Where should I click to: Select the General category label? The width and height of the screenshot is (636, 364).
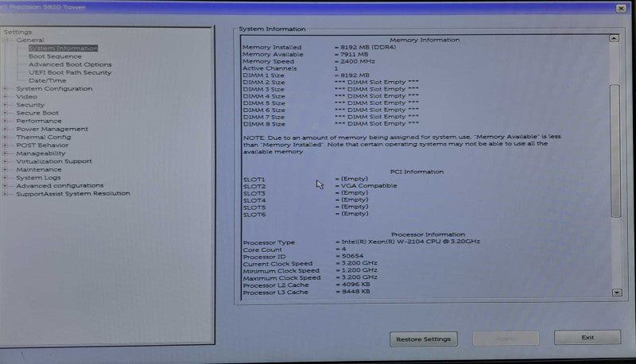point(30,40)
